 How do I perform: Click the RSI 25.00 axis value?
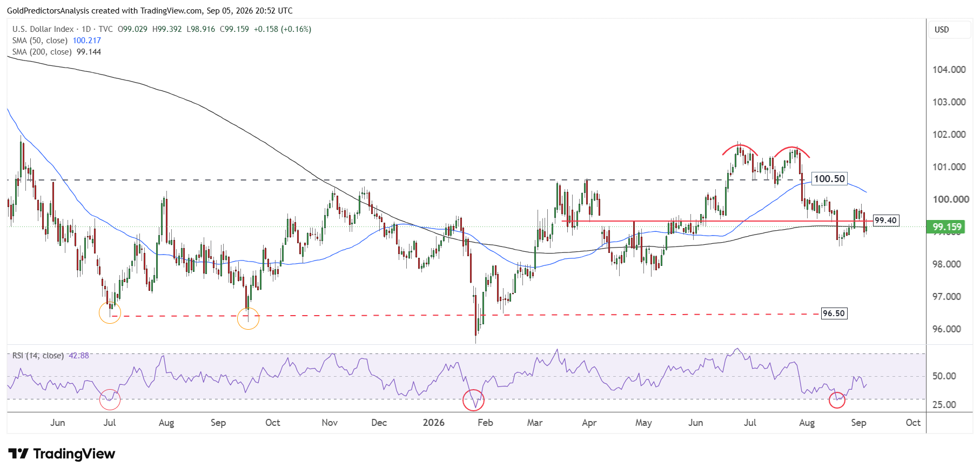944,405
